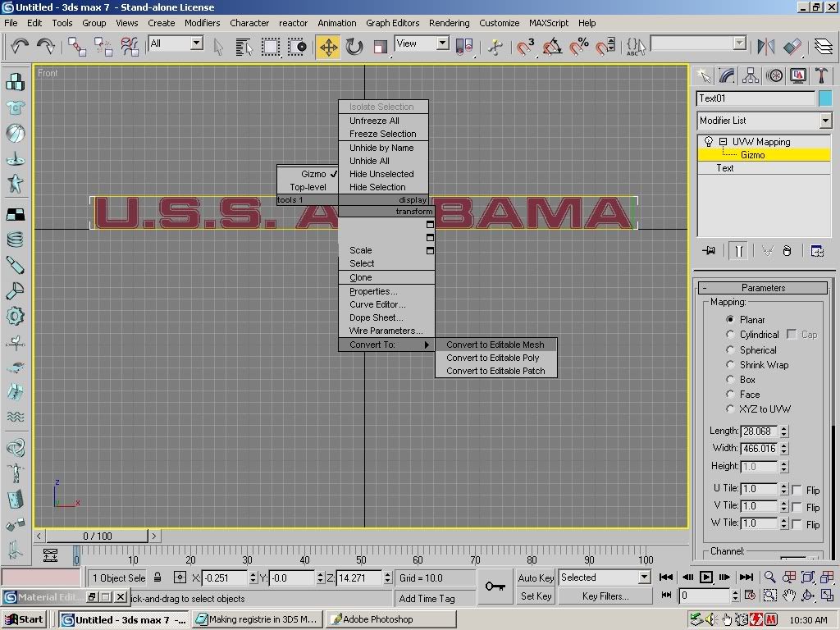Toggle the Angle Snap icon
This screenshot has height=630, width=840.
(553, 47)
